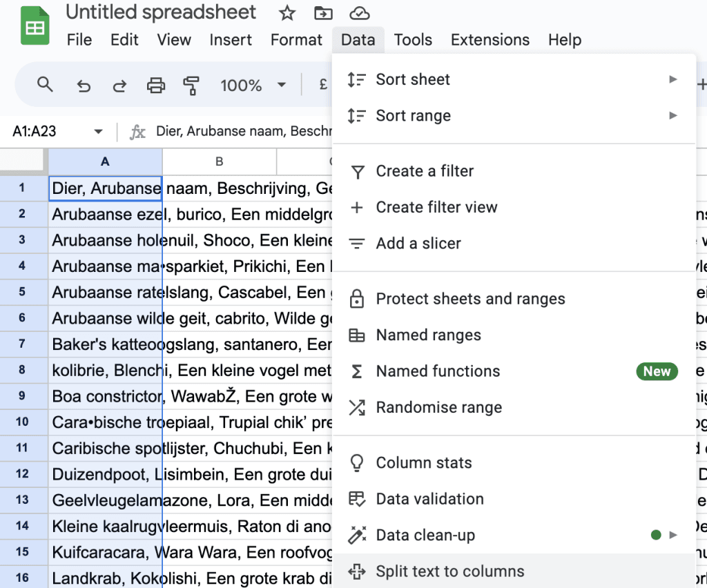The image size is (707, 588).
Task: Select the paint format roller icon
Action: pyautogui.click(x=191, y=86)
